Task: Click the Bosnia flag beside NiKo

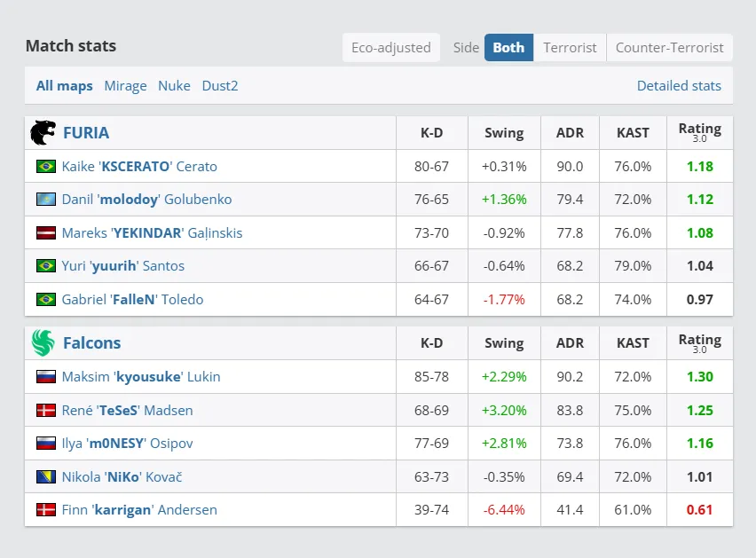Action: point(46,477)
